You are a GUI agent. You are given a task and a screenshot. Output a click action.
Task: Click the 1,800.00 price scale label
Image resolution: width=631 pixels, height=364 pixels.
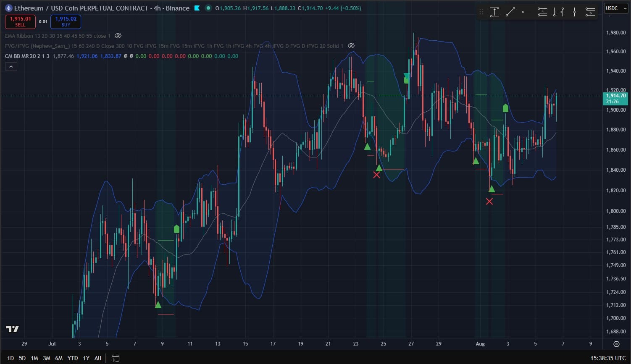[x=616, y=211]
